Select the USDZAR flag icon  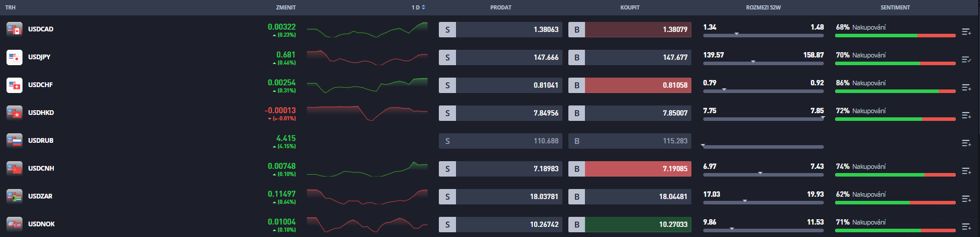click(x=14, y=196)
